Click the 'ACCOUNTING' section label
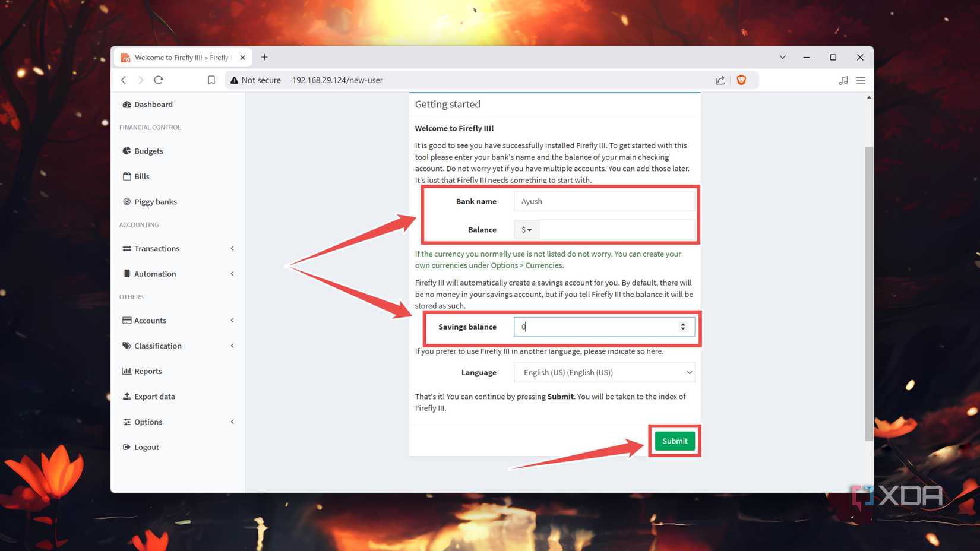This screenshot has width=980, height=551. [x=139, y=225]
